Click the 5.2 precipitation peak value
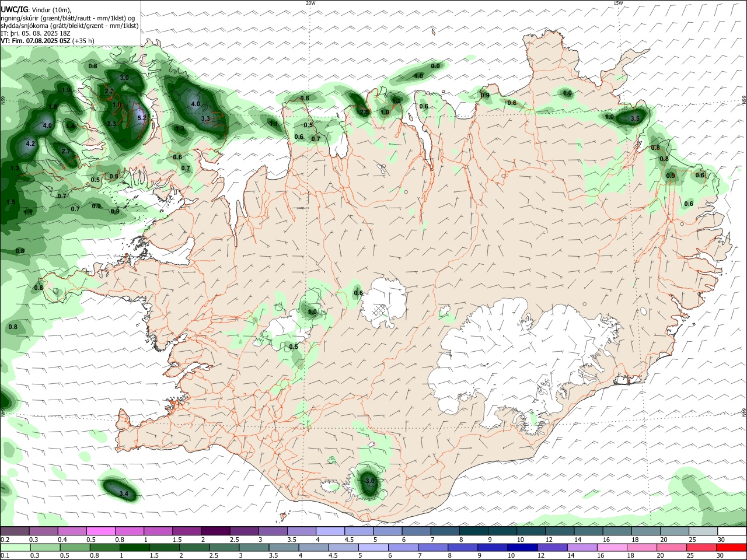 tap(141, 117)
